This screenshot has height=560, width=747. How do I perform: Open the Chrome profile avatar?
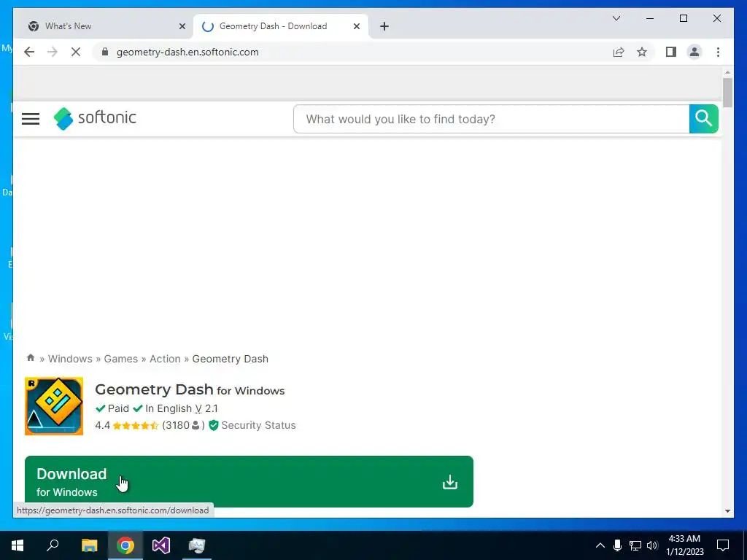click(694, 52)
